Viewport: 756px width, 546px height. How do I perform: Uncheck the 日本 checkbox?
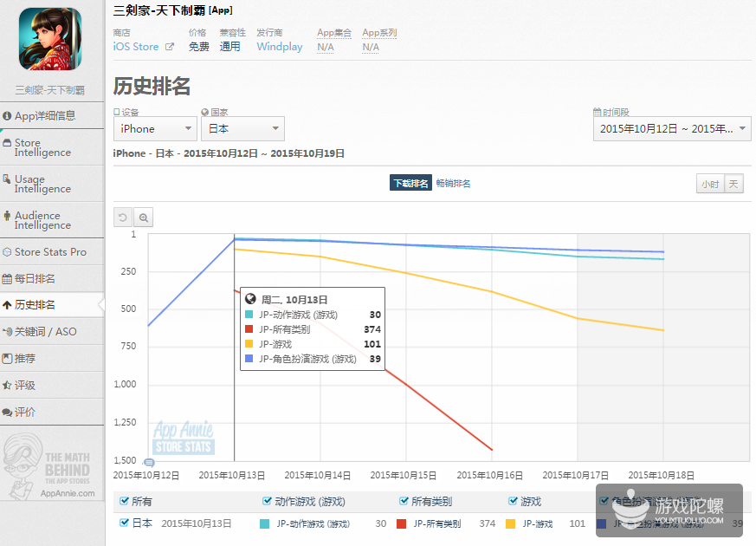124,523
